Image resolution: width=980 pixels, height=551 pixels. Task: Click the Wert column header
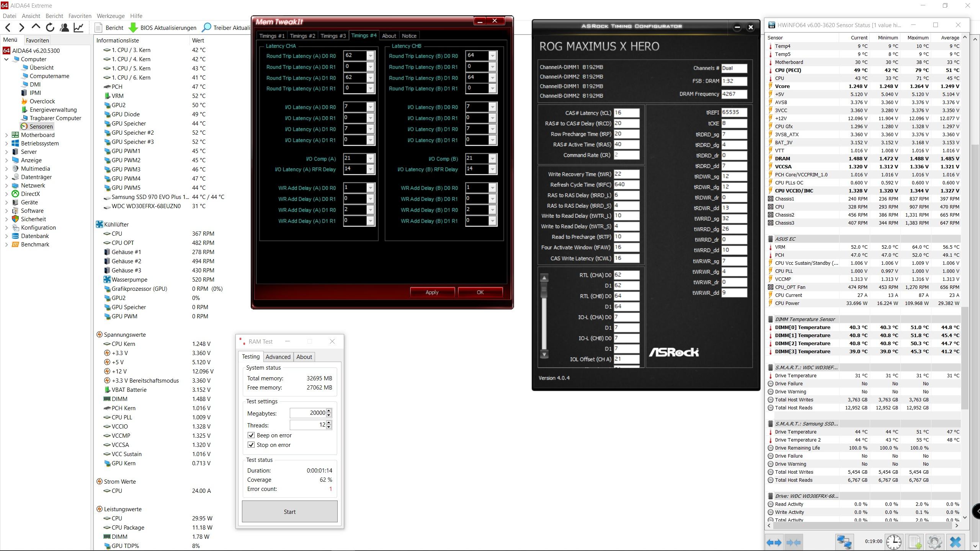(198, 40)
